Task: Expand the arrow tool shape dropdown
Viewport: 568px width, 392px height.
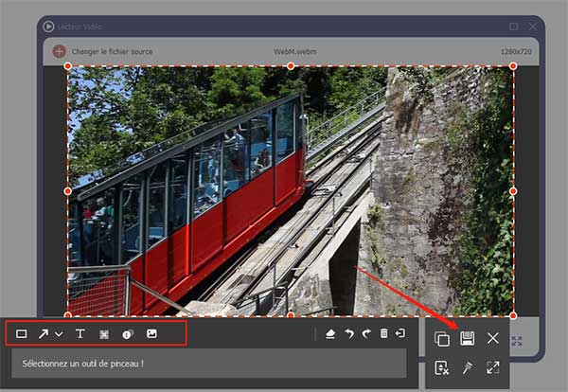Action: tap(59, 334)
